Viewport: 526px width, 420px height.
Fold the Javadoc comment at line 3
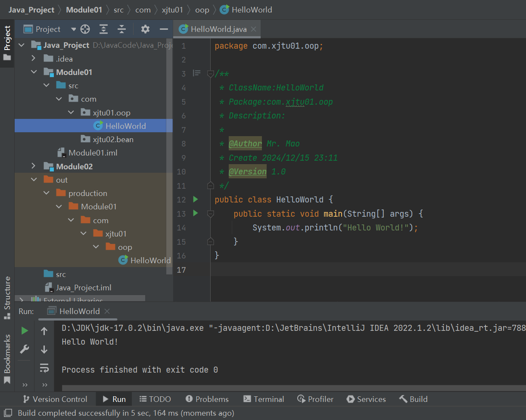tap(210, 74)
